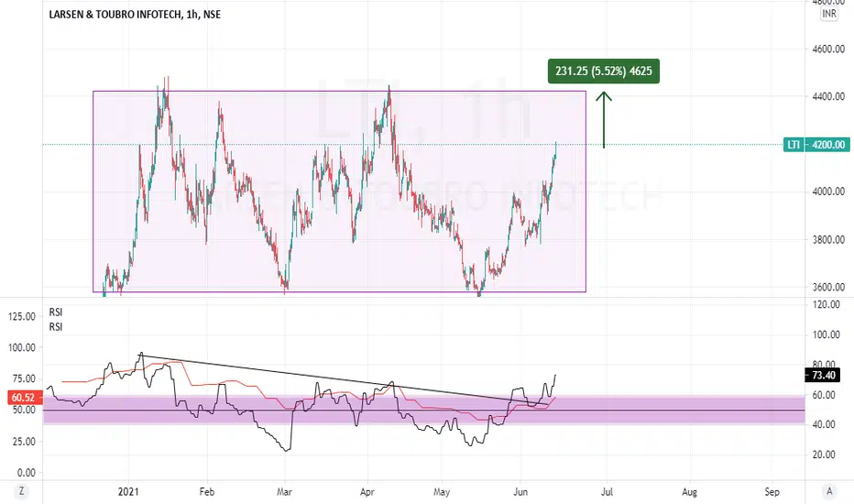This screenshot has height=504, width=854.
Task: Click the red 60.52 RSI value tag
Action: tap(23, 397)
